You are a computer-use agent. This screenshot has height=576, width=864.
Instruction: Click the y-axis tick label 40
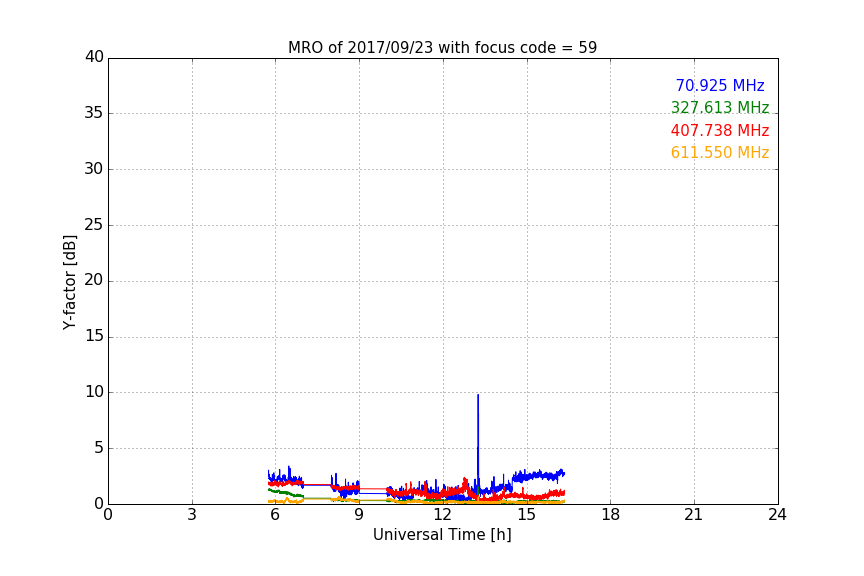coord(94,57)
